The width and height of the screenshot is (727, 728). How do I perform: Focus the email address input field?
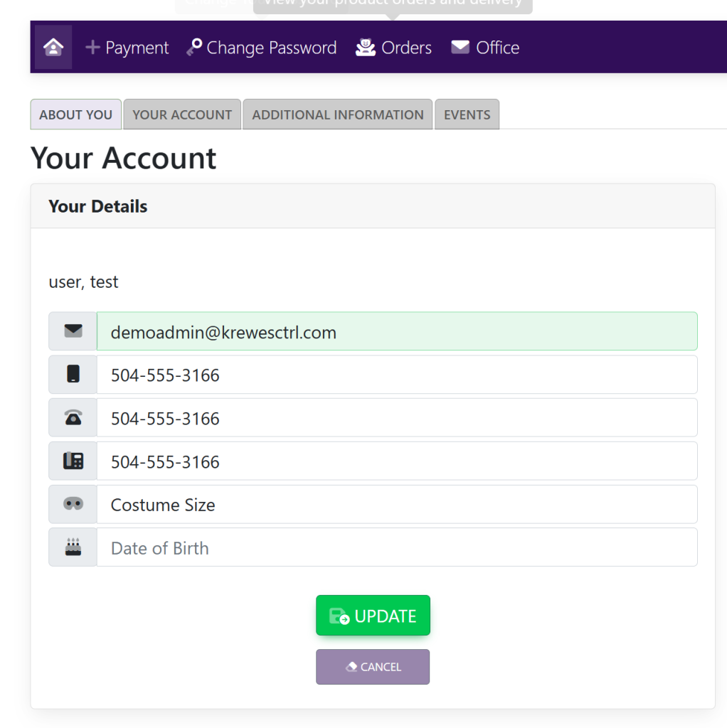coord(396,331)
